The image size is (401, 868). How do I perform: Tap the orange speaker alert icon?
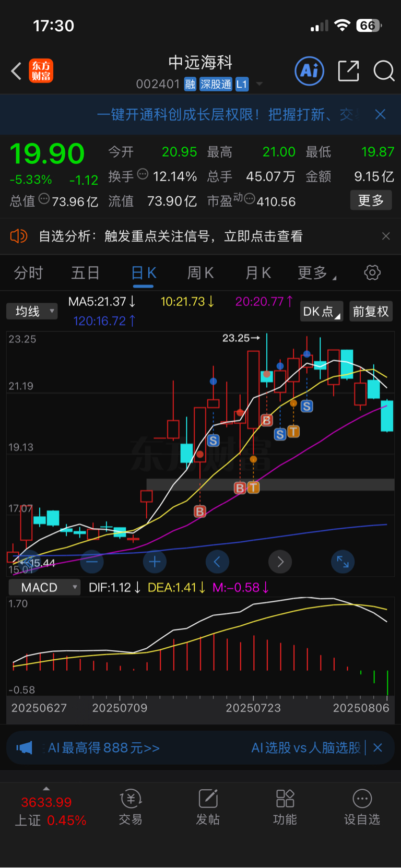[18, 236]
